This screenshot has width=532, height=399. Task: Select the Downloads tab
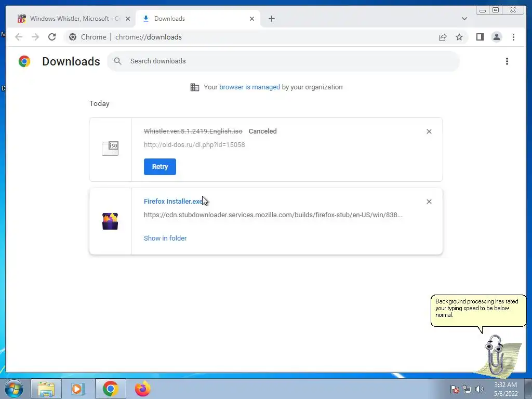click(198, 19)
